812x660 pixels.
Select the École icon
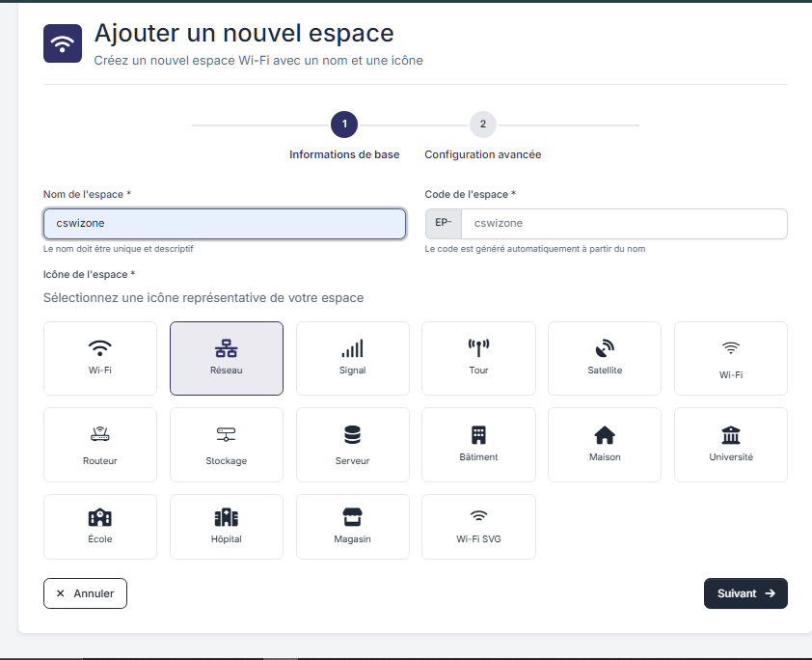tap(100, 527)
